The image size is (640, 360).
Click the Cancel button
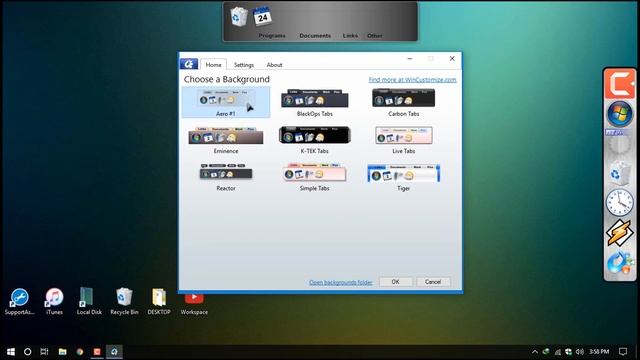(x=433, y=282)
